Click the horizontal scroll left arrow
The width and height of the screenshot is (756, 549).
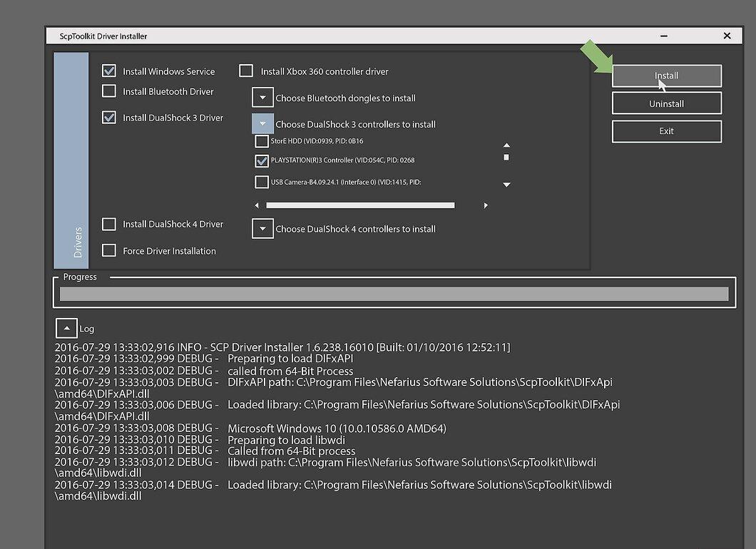coord(257,205)
